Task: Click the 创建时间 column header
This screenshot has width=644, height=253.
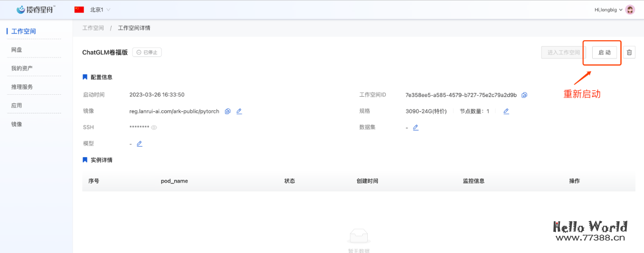Action: tap(367, 181)
